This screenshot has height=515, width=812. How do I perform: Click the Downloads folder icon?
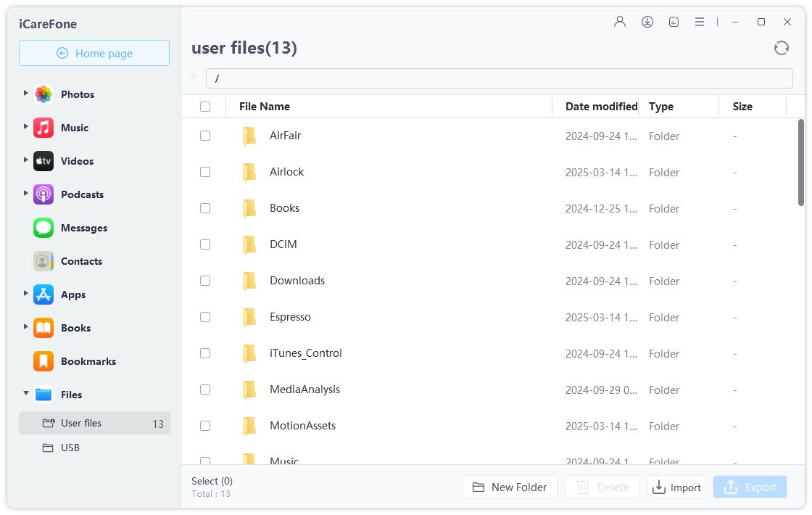249,281
